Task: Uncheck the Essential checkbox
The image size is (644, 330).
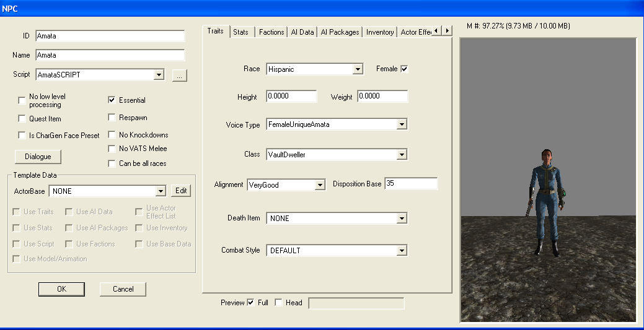Action: [x=112, y=100]
